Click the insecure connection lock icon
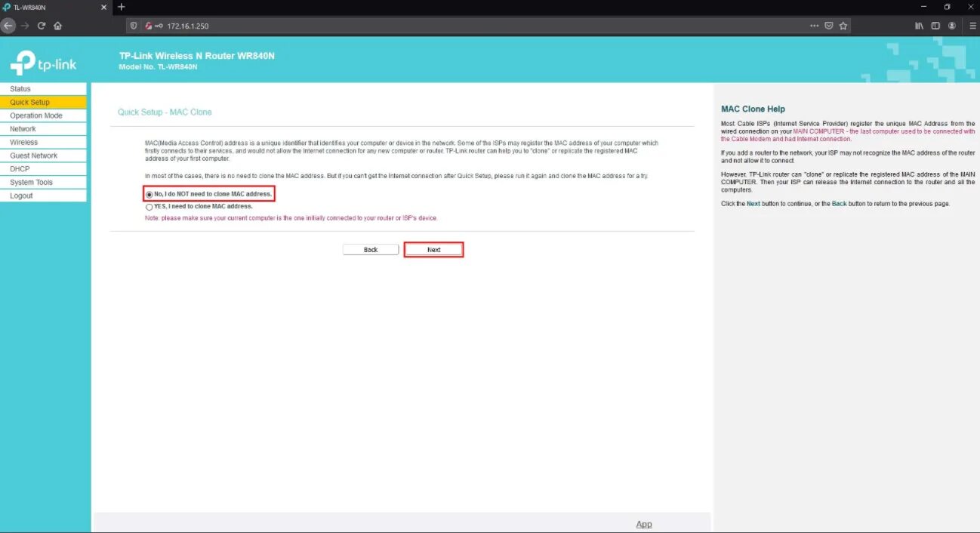 (x=148, y=26)
